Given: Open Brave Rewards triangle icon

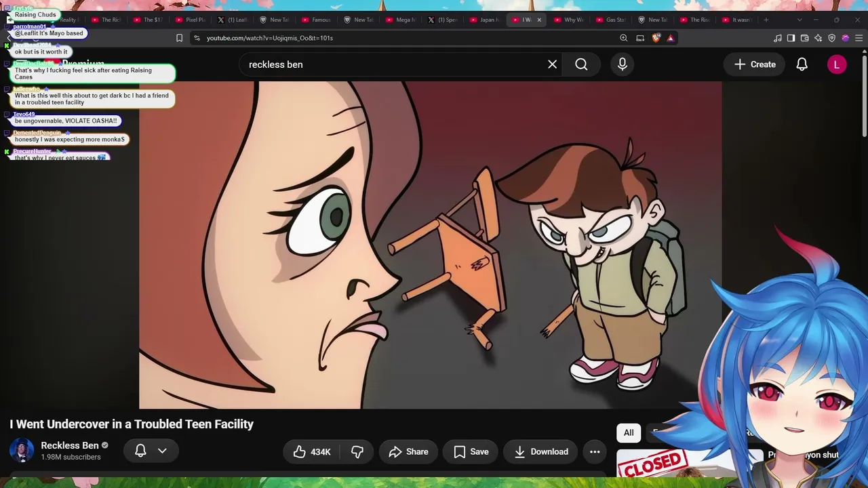Looking at the screenshot, I should point(671,38).
